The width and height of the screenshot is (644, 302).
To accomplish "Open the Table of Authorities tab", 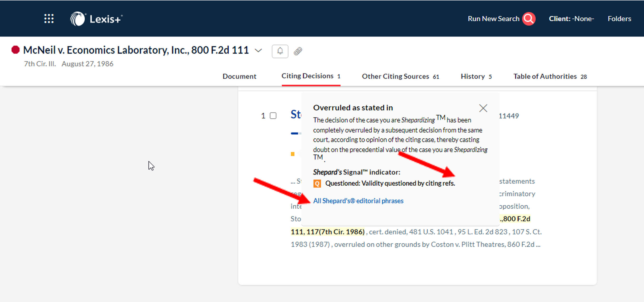I will 550,76.
